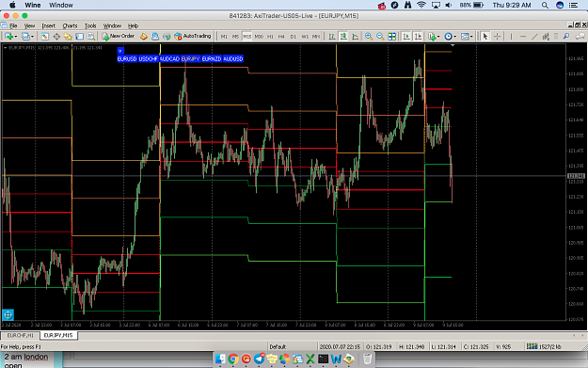
Task: Click the AUDUSD symbol button on chart
Action: (233, 59)
